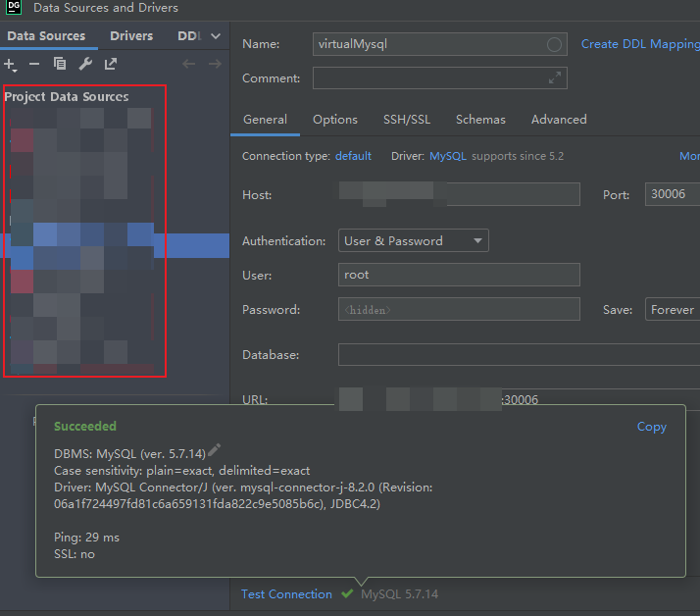Viewport: 700px width, 616px height.
Task: Click the MySQL driver link
Action: coord(448,156)
